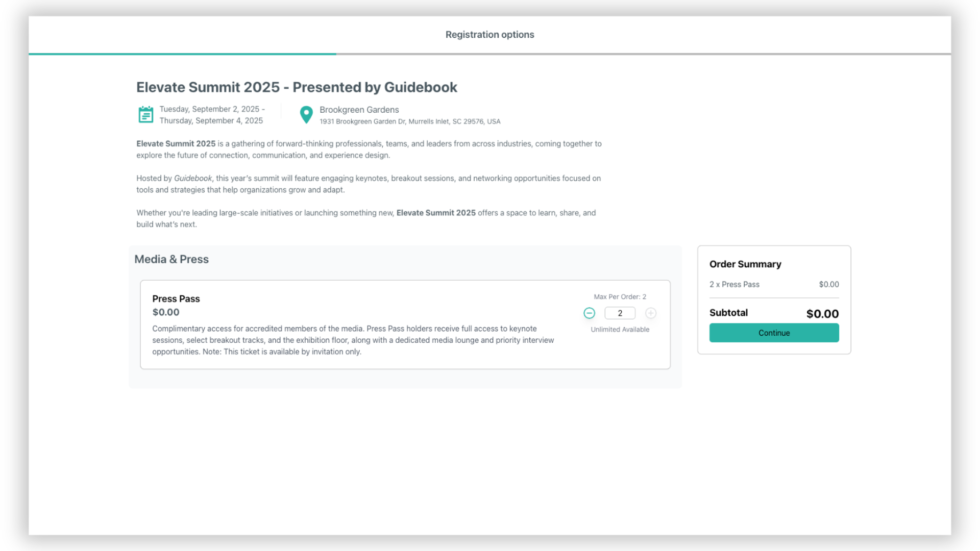Click the minus icon to decrease Press Pass quantity
The image size is (980, 551).
click(x=590, y=313)
